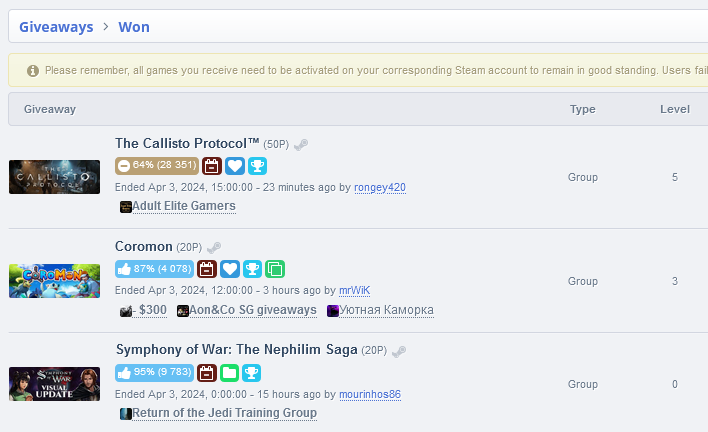This screenshot has width=708, height=432.
Task: Click the Group type cell in Symphony of War row
Action: [583, 384]
